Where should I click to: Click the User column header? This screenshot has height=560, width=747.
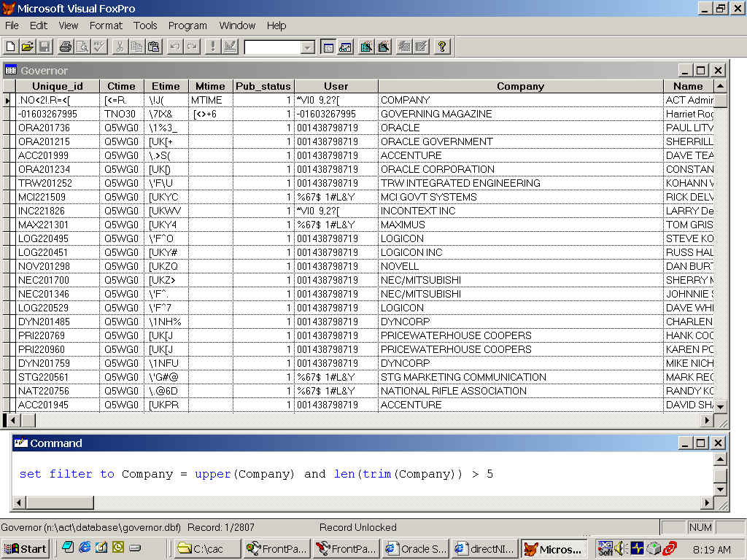(336, 86)
